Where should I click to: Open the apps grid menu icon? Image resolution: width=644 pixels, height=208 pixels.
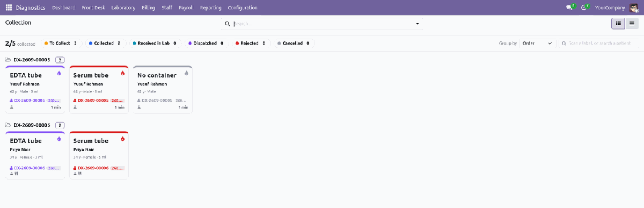9,8
